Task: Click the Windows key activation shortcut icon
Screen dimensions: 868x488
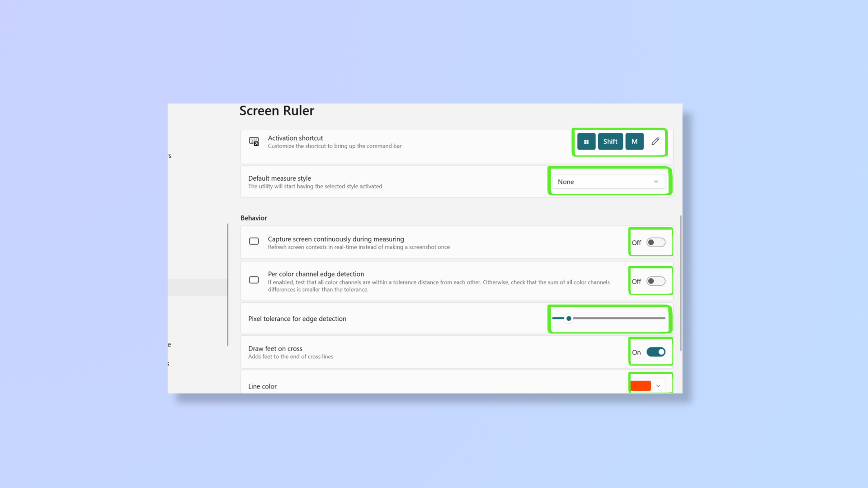Action: point(587,141)
